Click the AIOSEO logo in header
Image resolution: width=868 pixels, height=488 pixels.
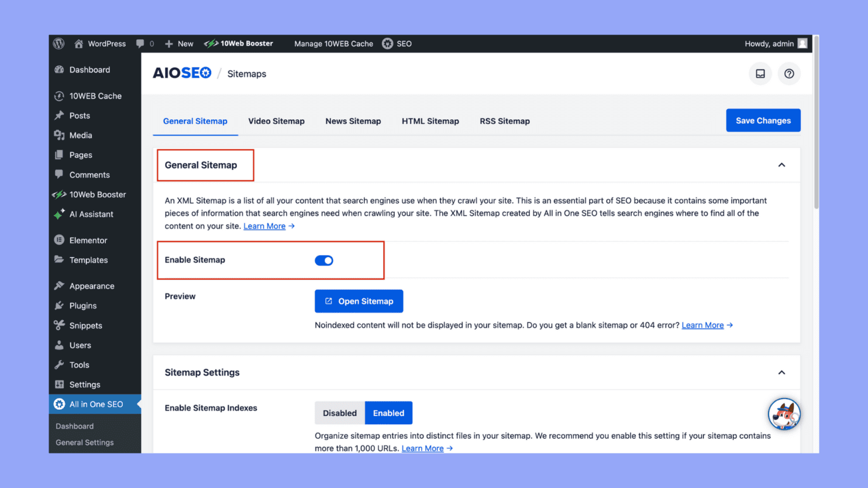coord(182,73)
